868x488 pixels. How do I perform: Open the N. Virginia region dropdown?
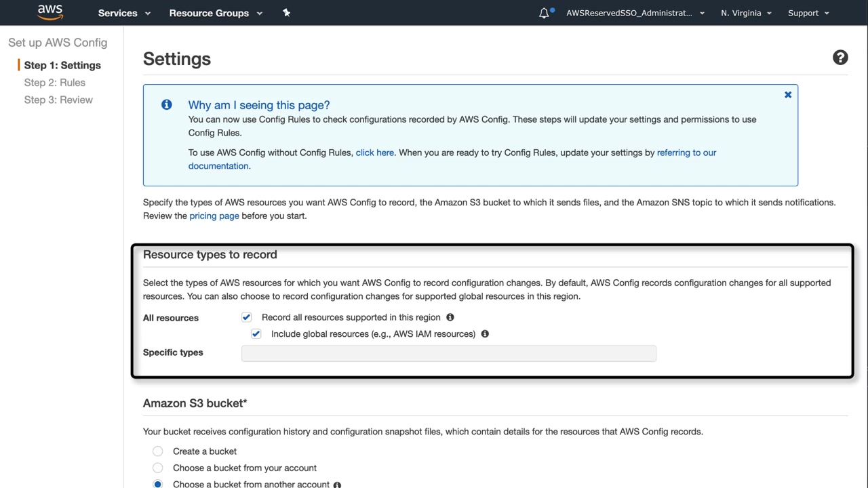[746, 13]
